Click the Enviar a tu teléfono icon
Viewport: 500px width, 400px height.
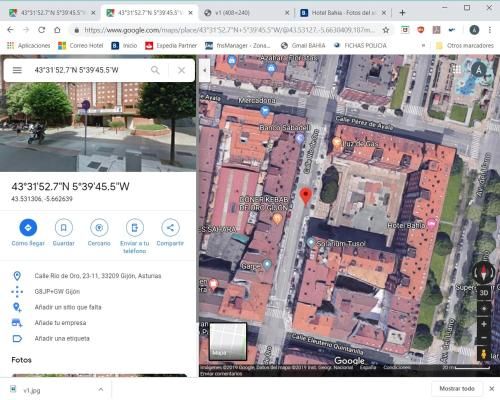135,227
